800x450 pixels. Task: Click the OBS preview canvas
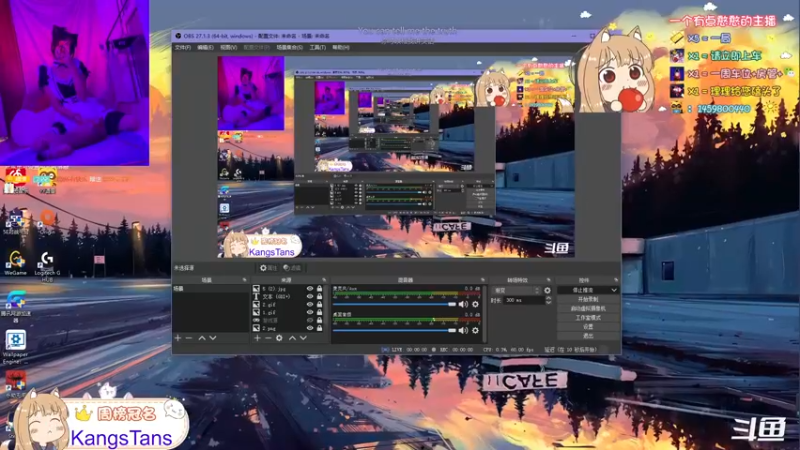click(396, 157)
